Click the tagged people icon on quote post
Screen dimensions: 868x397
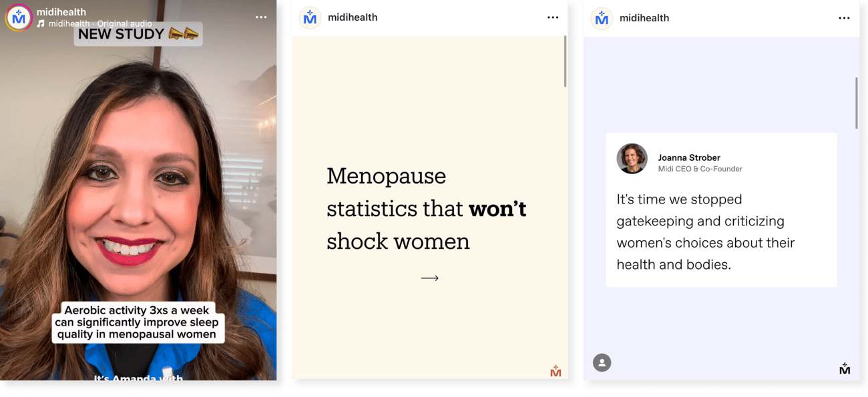click(602, 362)
